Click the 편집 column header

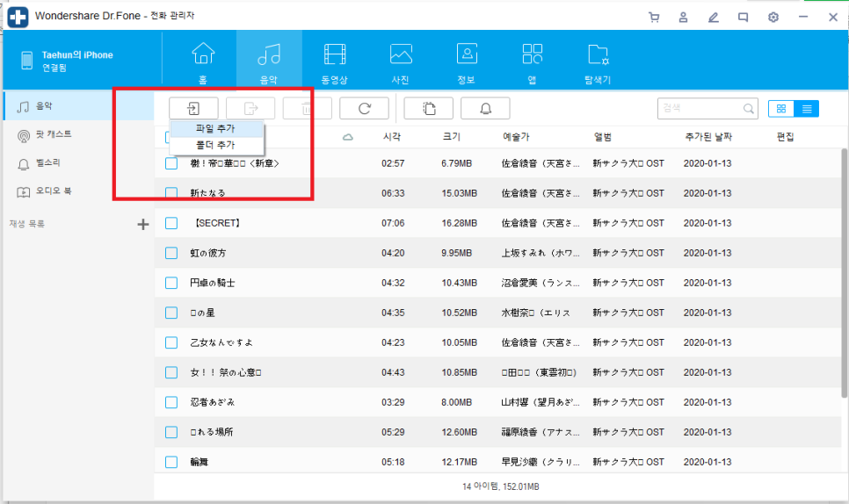(785, 137)
